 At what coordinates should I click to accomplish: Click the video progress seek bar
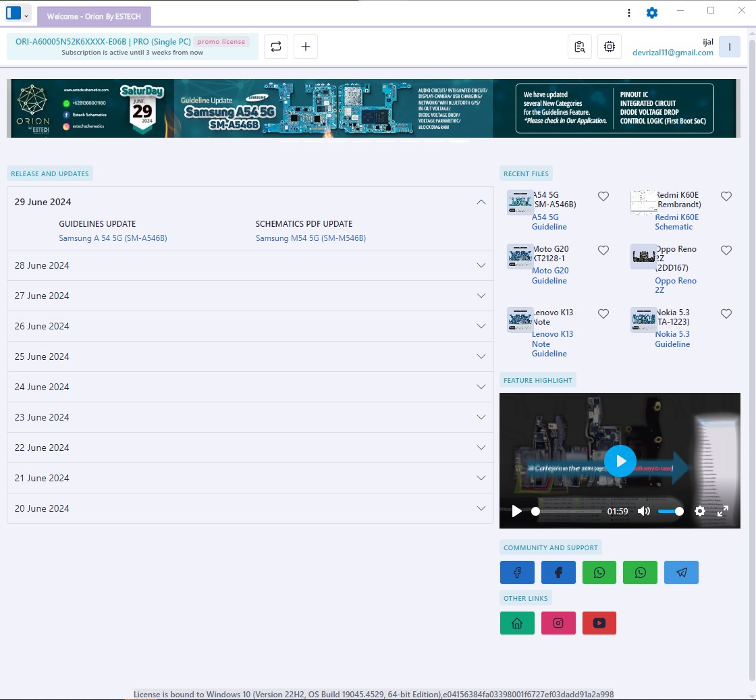point(568,512)
